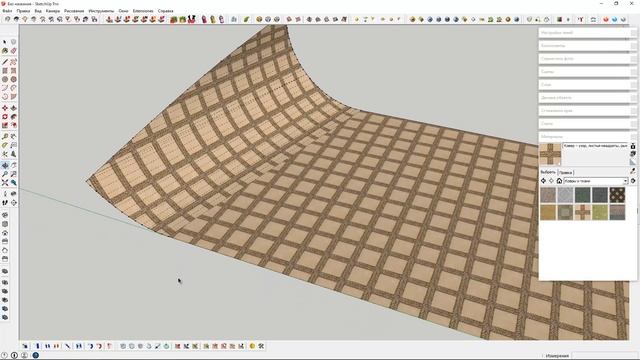Click the Измерения measurements box
The image size is (640, 360).
pyautogui.click(x=604, y=356)
